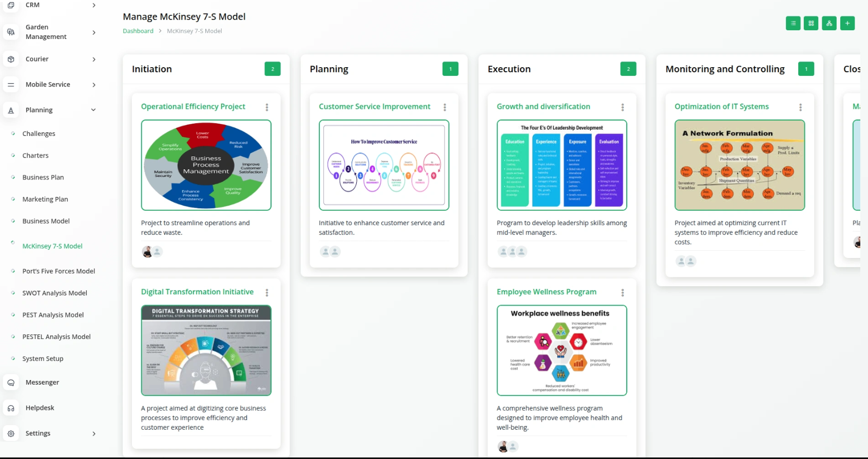The height and width of the screenshot is (459, 868).
Task: Click Business Process Management thumbnail
Action: click(x=206, y=165)
